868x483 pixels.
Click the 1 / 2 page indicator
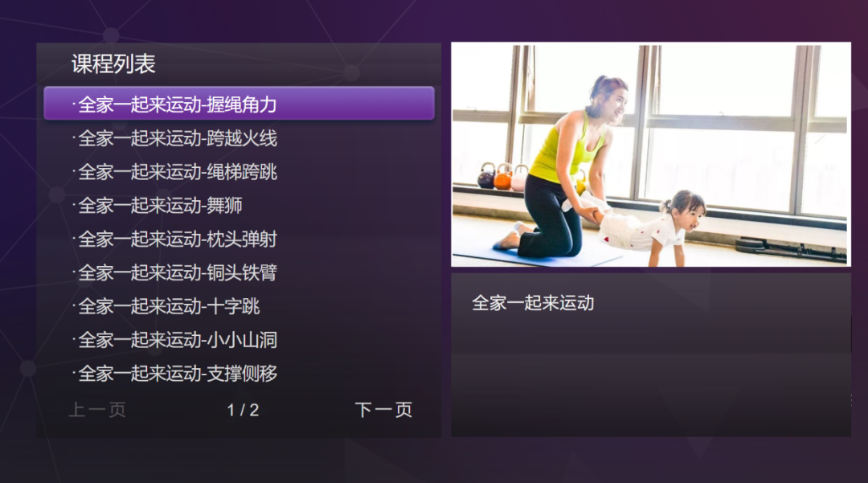[243, 410]
